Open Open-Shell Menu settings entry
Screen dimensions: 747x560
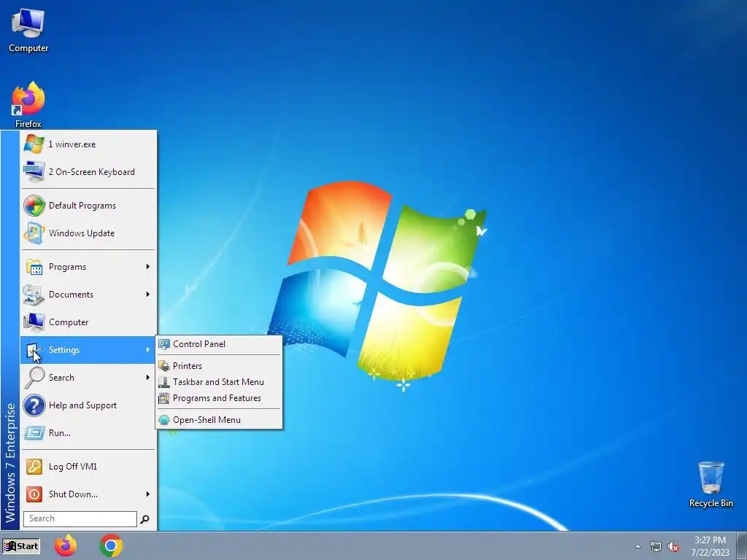coord(219,420)
